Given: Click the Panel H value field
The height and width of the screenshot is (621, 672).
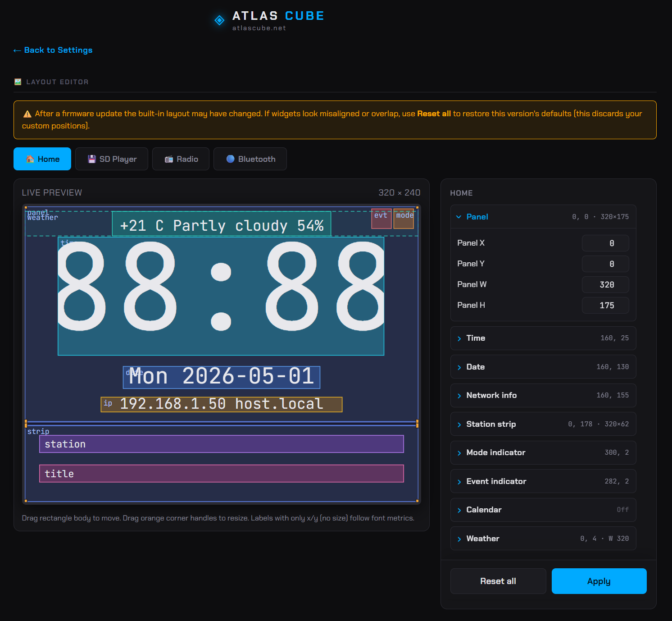Looking at the screenshot, I should coord(605,306).
